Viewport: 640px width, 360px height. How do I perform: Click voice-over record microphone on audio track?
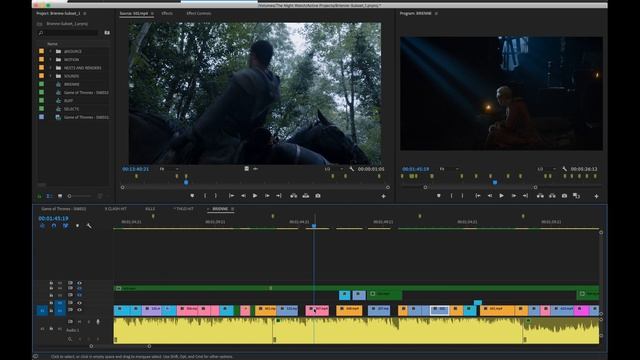(98, 322)
